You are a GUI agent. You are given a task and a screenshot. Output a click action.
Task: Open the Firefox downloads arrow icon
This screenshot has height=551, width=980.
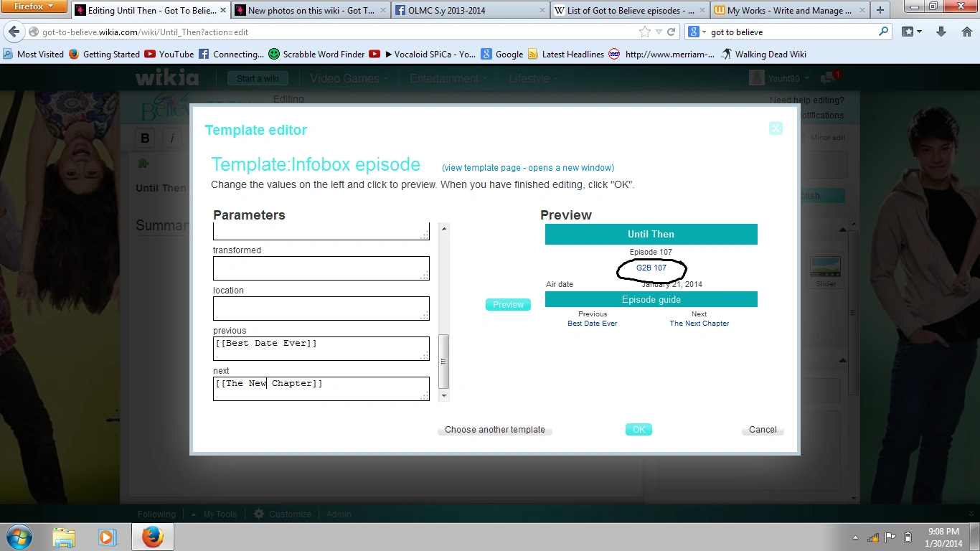[941, 32]
